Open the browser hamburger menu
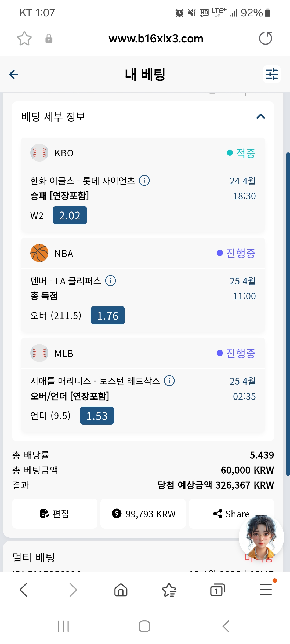Screen dimensions: 290x644 click(x=266, y=590)
